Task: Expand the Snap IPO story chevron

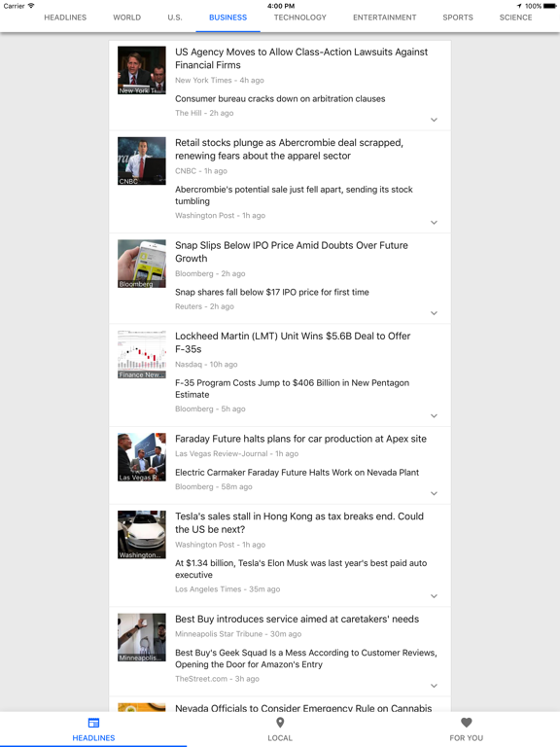Action: click(x=434, y=313)
